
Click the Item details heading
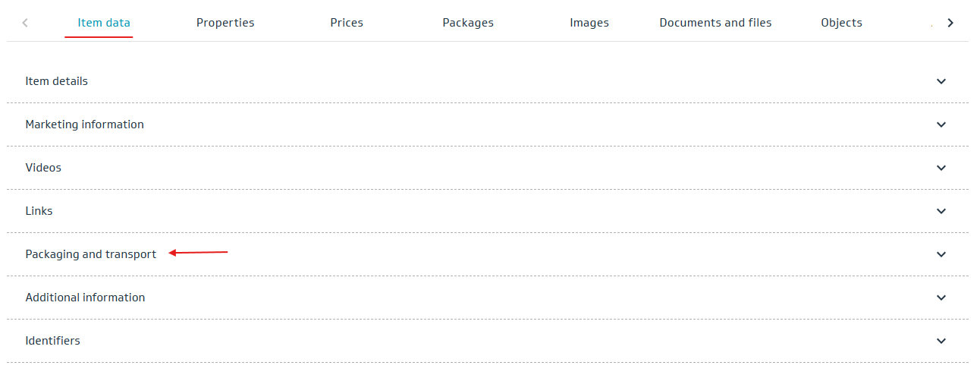pos(57,81)
